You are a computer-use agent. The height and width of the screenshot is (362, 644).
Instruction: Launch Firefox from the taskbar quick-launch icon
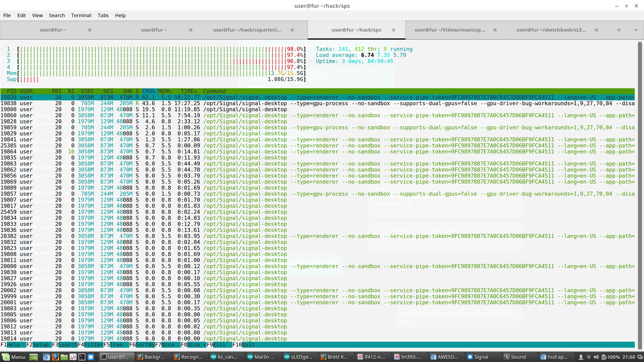click(x=55, y=357)
